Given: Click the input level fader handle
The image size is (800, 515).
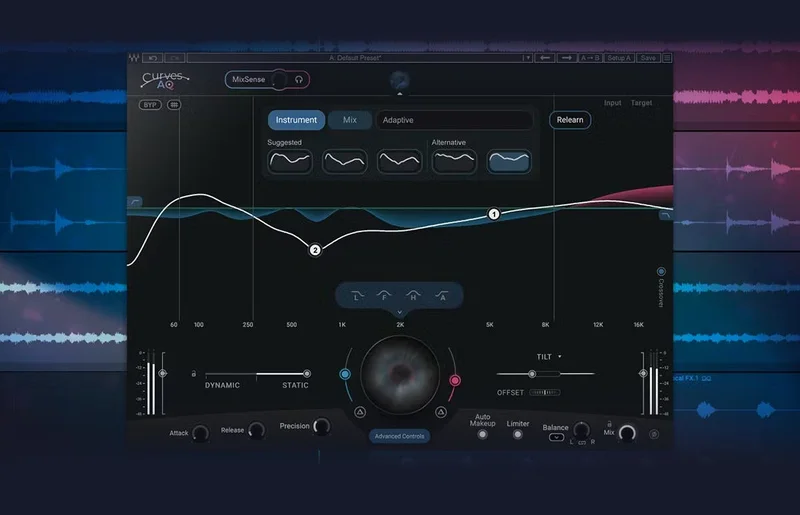Looking at the screenshot, I should coord(162,374).
